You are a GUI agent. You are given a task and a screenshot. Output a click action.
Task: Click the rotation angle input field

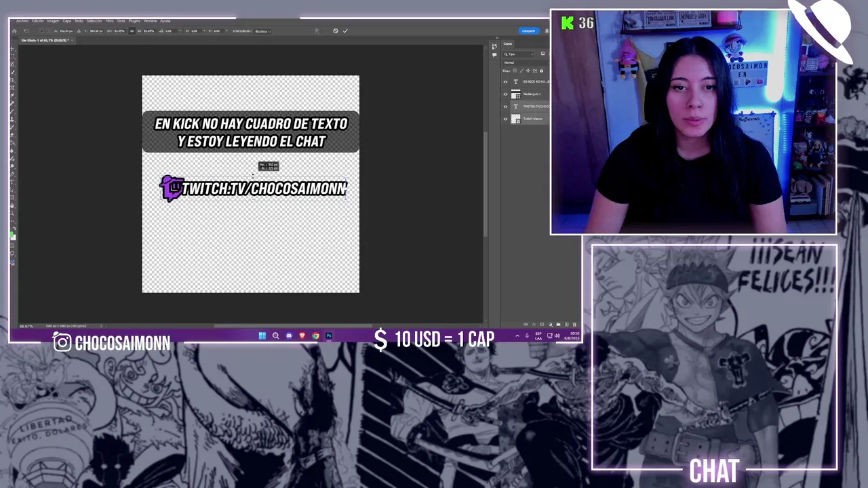(x=172, y=31)
